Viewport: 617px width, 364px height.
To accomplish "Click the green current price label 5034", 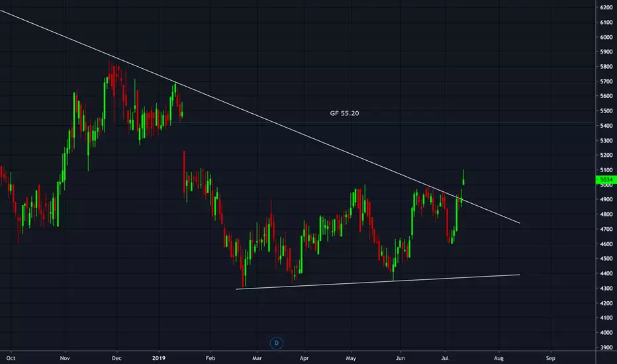I will click(606, 179).
